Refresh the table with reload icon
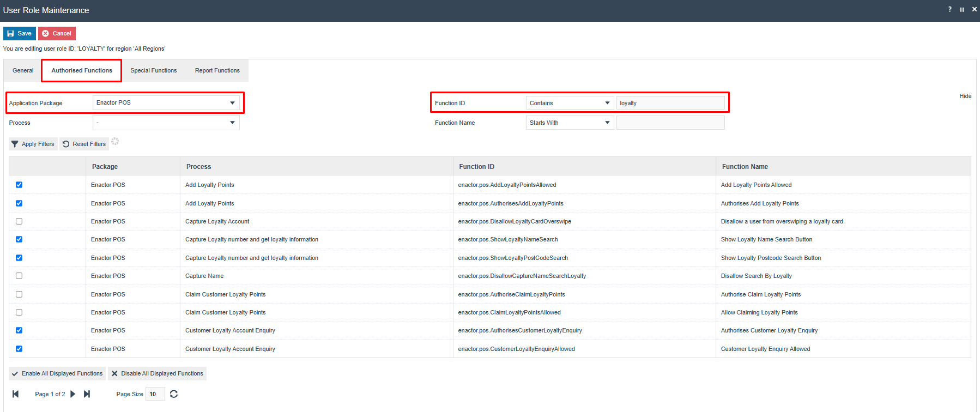980x412 pixels. point(174,394)
